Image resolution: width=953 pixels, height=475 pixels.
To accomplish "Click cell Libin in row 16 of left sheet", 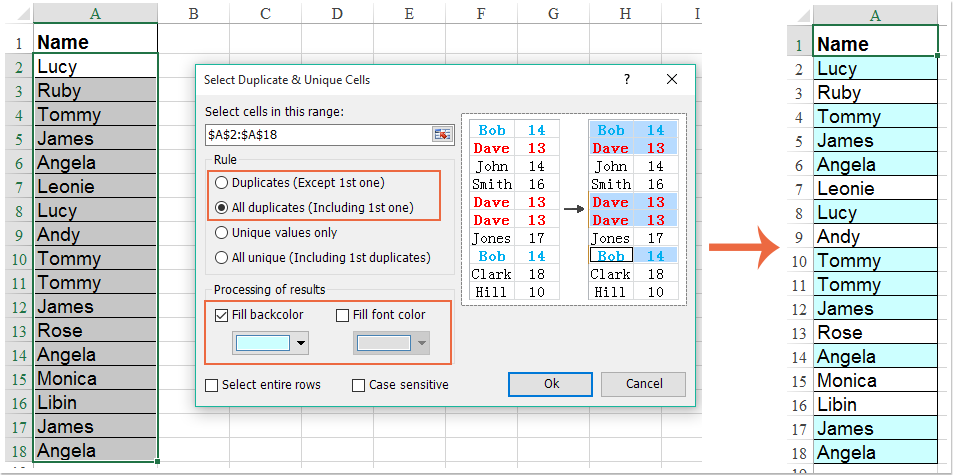I will point(95,402).
